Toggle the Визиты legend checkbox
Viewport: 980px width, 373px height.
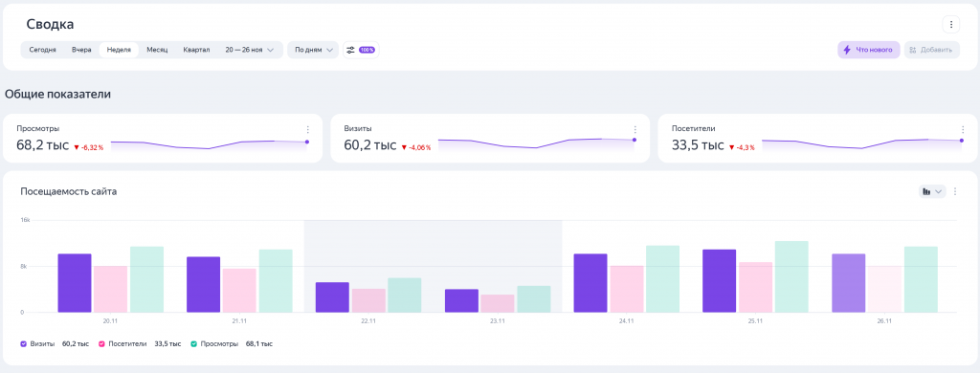click(24, 343)
